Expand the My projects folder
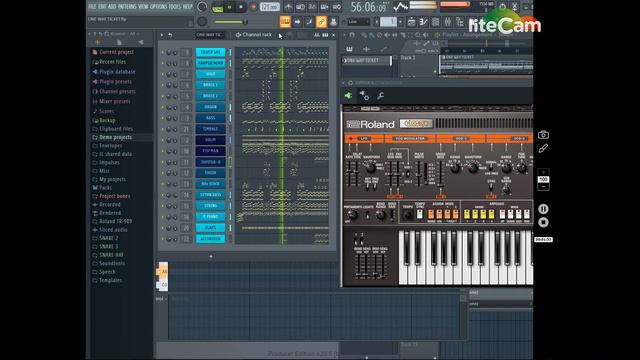The height and width of the screenshot is (360, 640). 109,179
